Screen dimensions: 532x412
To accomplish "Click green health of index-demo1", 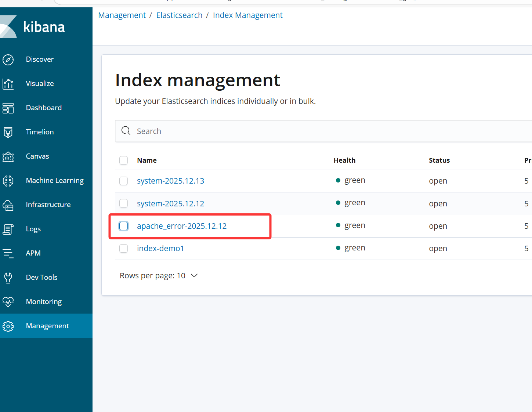I will [x=351, y=248].
